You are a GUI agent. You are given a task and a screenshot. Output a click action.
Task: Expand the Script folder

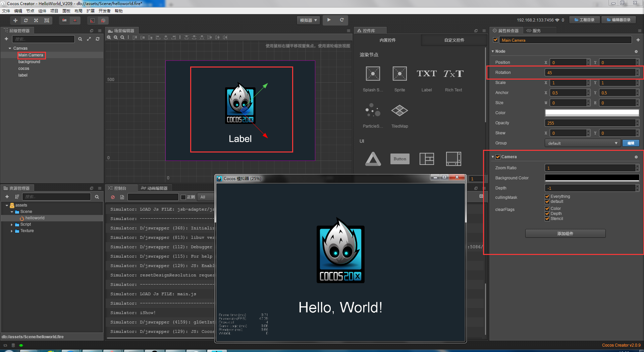tap(12, 224)
